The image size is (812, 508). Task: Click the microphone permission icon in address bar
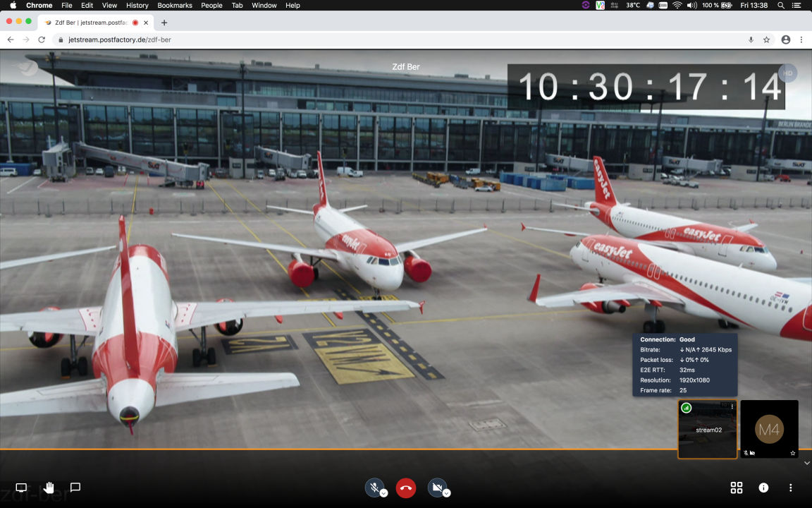click(751, 40)
